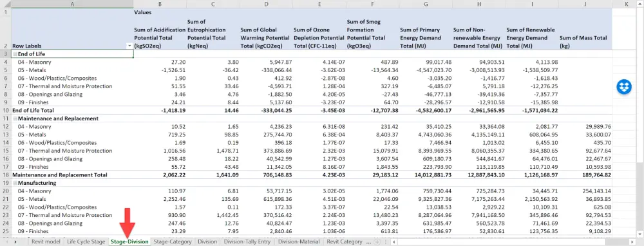Switch to the Division-Tally Entry sheet tab

(x=247, y=242)
